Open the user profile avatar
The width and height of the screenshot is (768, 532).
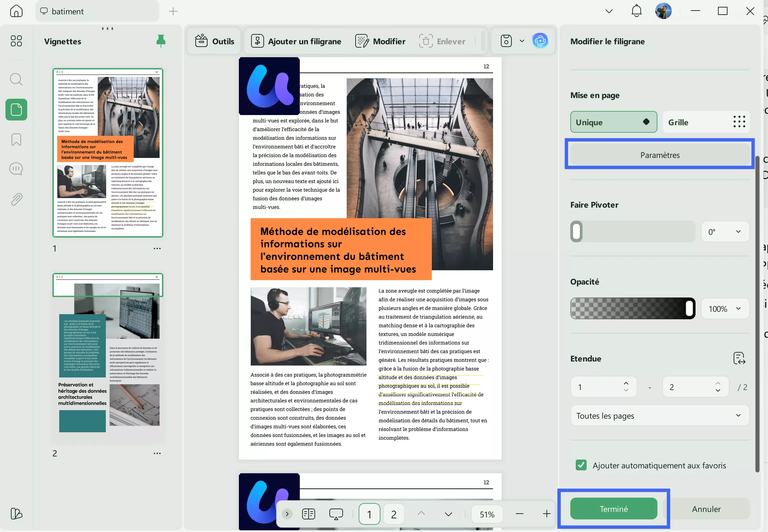(x=663, y=11)
